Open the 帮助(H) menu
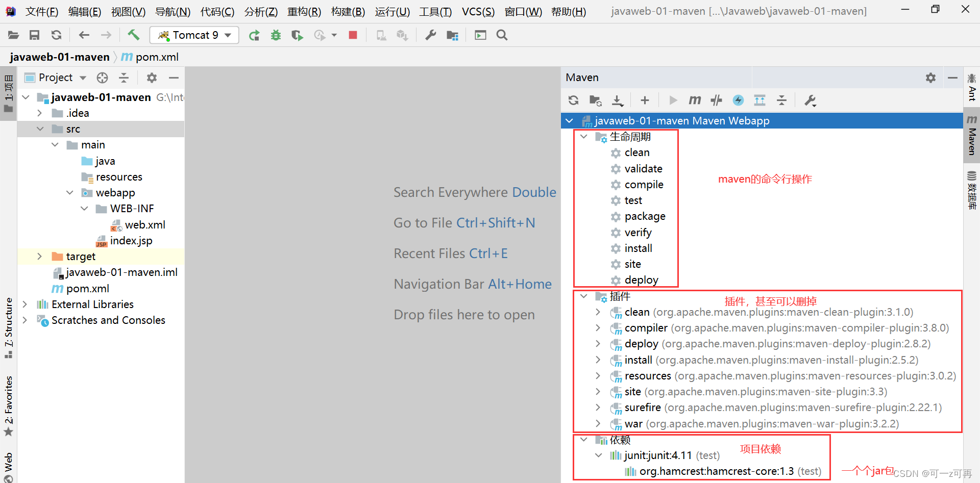The width and height of the screenshot is (980, 483). (x=569, y=11)
